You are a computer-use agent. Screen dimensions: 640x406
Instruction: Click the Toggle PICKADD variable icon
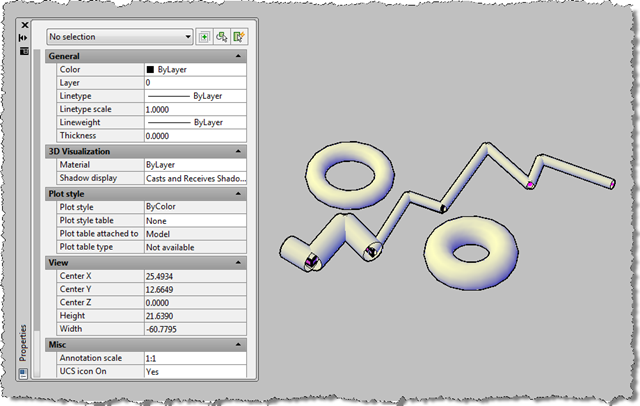pyautogui.click(x=205, y=36)
